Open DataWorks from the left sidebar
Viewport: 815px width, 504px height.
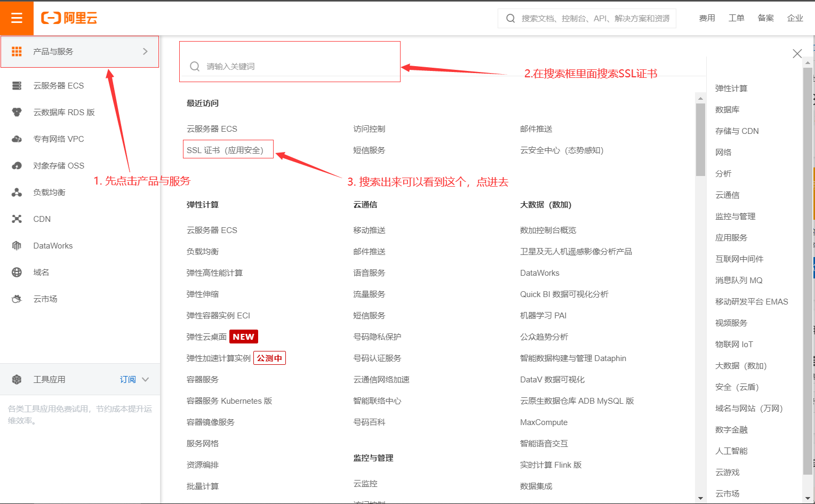(x=53, y=245)
